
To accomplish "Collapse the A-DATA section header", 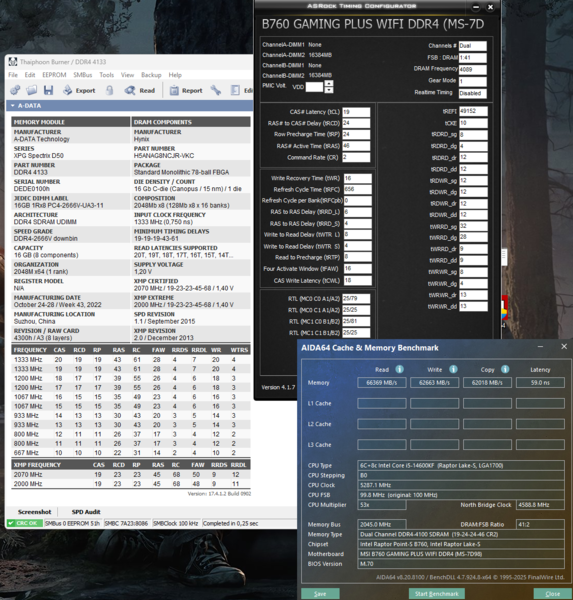I will coord(13,106).
